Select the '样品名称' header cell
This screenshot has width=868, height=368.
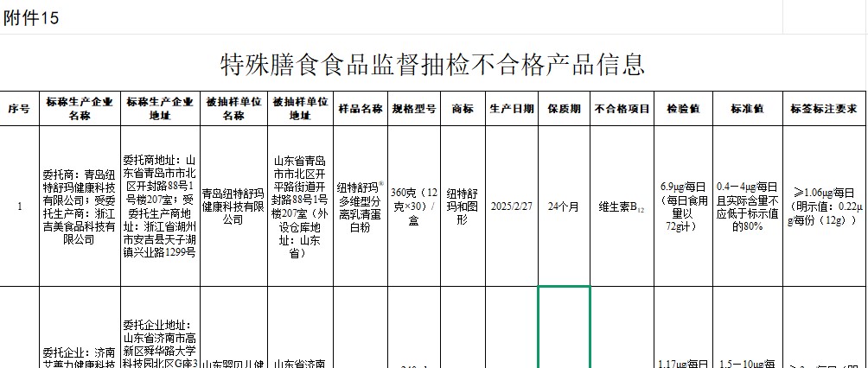coord(360,109)
